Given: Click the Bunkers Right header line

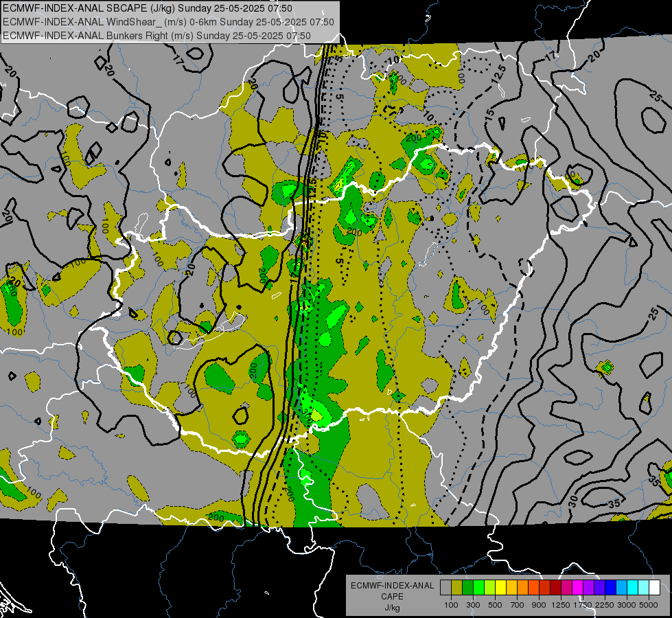Looking at the screenshot, I should point(157,36).
